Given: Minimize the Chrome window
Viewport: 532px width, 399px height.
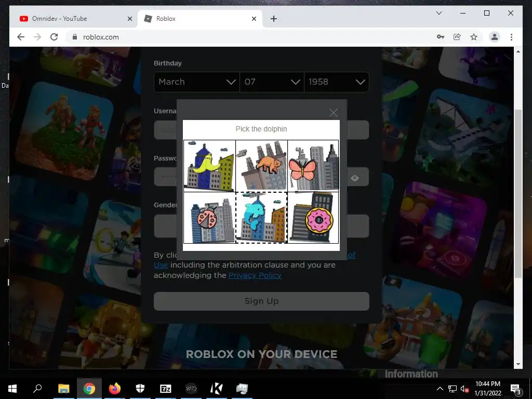Looking at the screenshot, I should [x=463, y=13].
